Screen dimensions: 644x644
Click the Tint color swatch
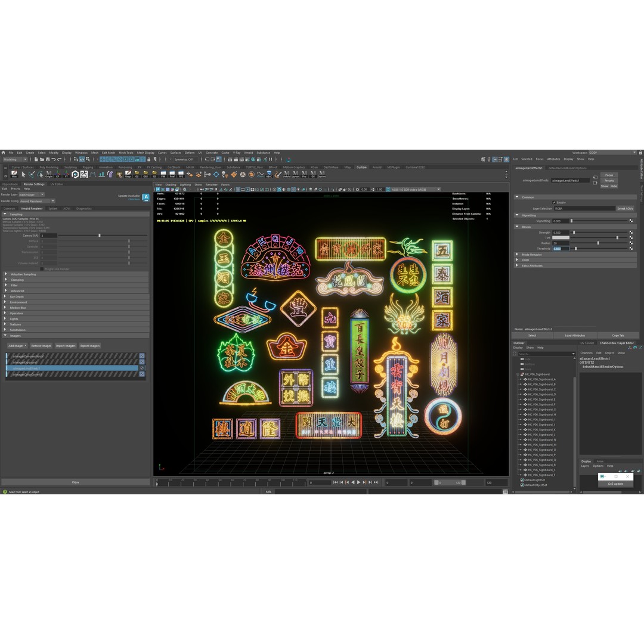(x=561, y=238)
